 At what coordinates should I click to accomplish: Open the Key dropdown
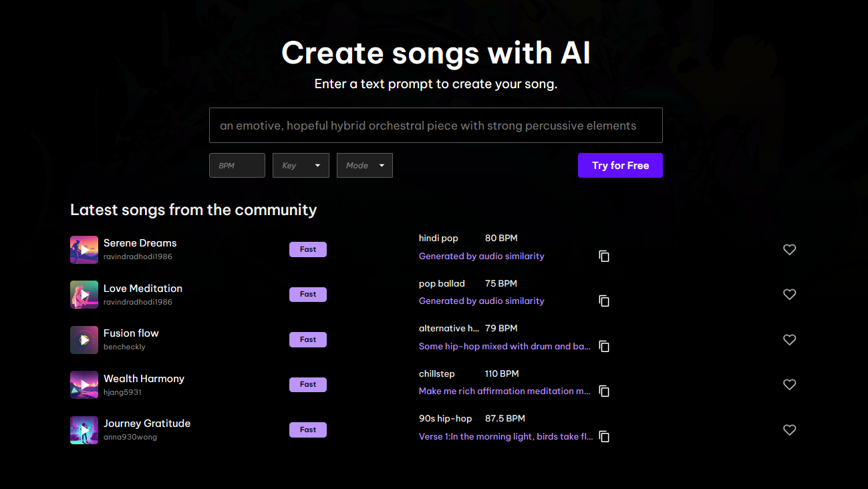pos(301,166)
